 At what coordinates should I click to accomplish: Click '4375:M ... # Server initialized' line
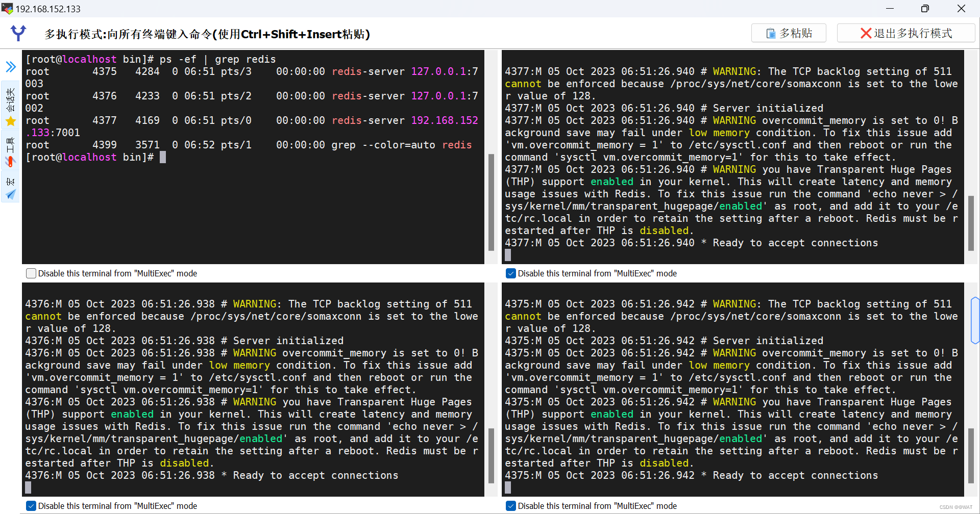tap(664, 341)
